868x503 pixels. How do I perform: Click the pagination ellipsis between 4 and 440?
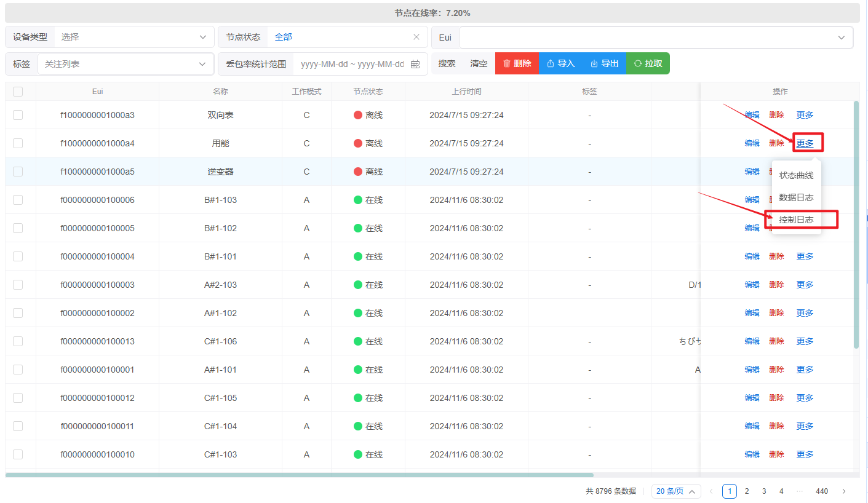tap(800, 491)
